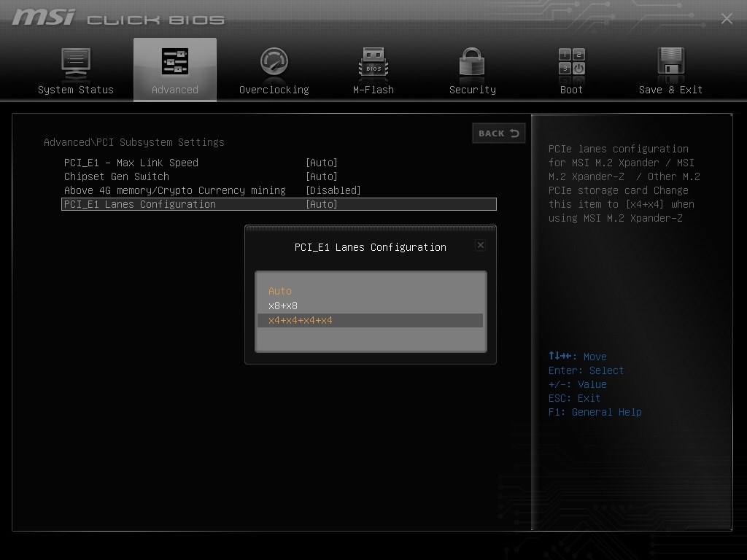747x560 pixels.
Task: Click the popup title PCI_E1 Lanes Configuration
Action: [371, 248]
